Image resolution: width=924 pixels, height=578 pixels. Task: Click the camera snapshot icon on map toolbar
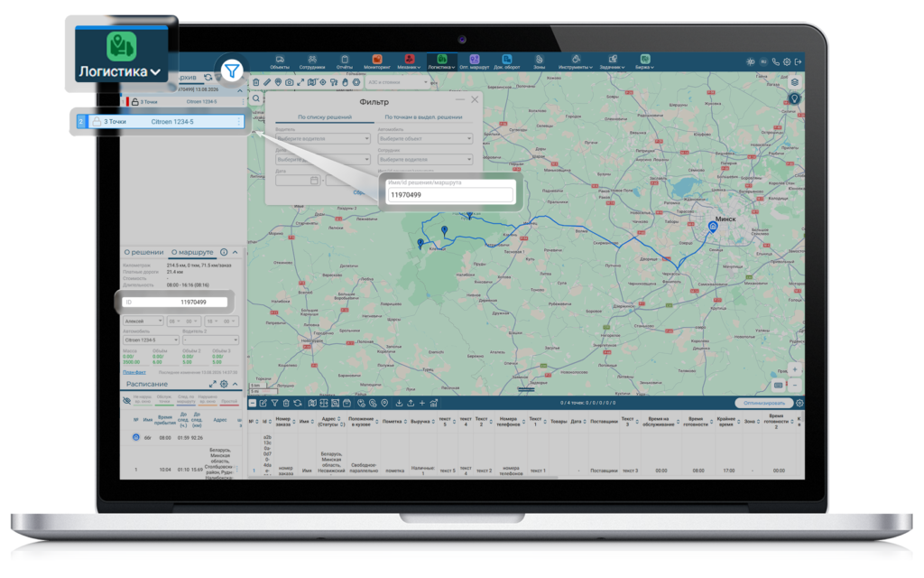290,82
